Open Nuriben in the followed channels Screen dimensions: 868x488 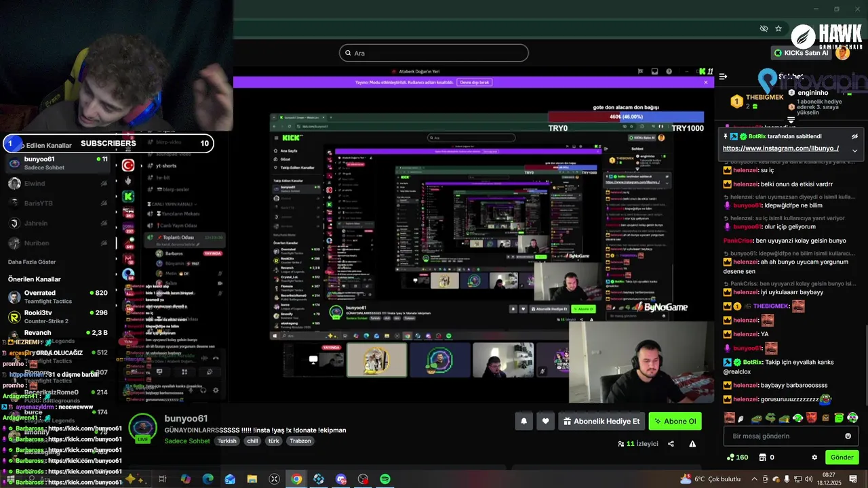click(x=58, y=243)
